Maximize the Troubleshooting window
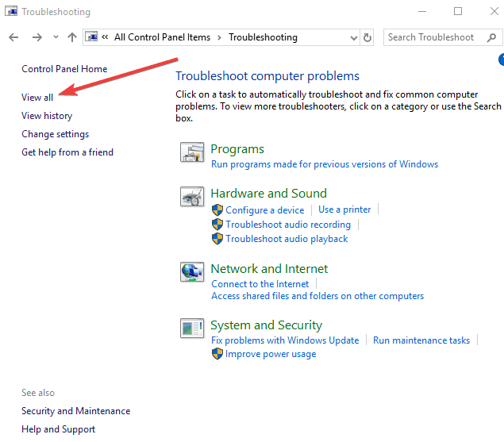The image size is (504, 442). coord(458,12)
